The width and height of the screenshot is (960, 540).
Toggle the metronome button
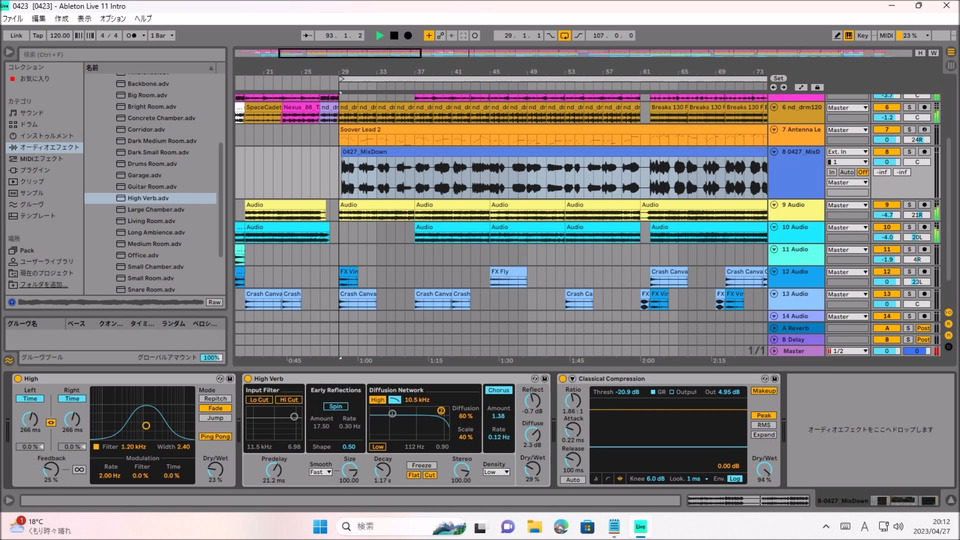click(129, 35)
